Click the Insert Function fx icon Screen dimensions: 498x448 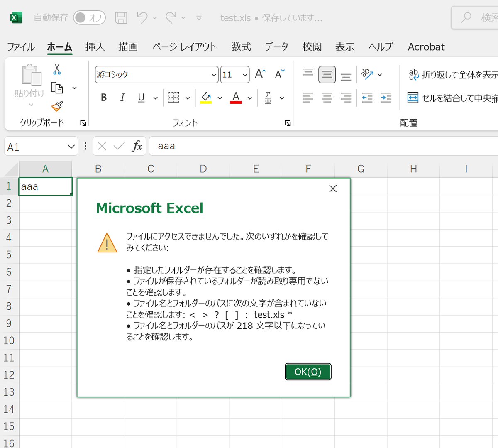[137, 146]
